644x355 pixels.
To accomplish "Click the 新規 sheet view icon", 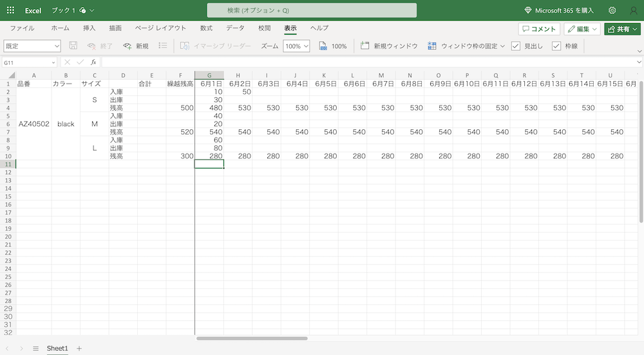I will pos(128,46).
